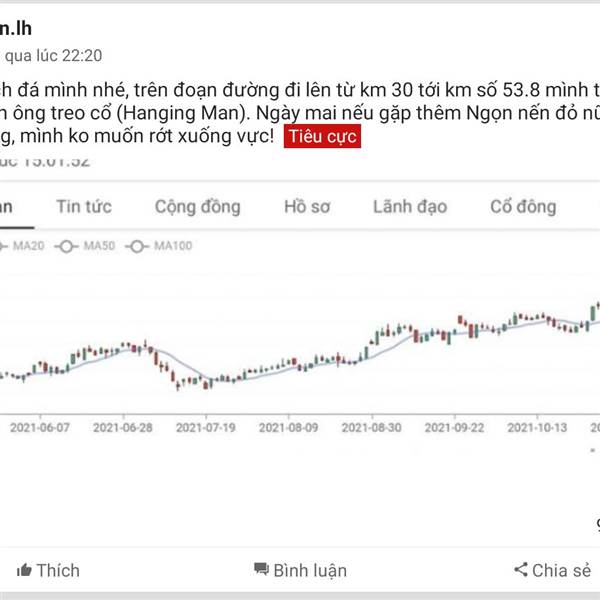Click the thumbs-up Thích icon

[x=24, y=570]
